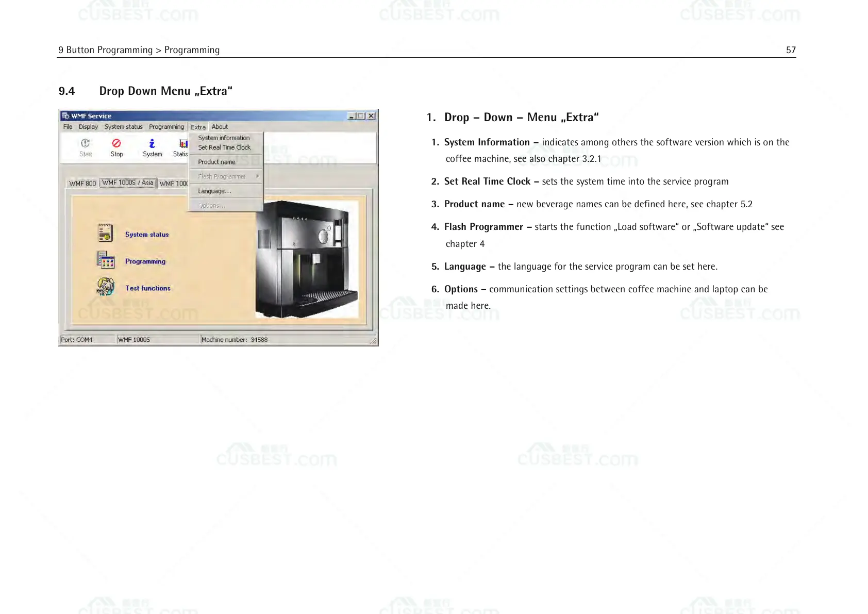The height and width of the screenshot is (614, 868).
Task: Select Set Real Time Clock menu entry
Action: [224, 147]
